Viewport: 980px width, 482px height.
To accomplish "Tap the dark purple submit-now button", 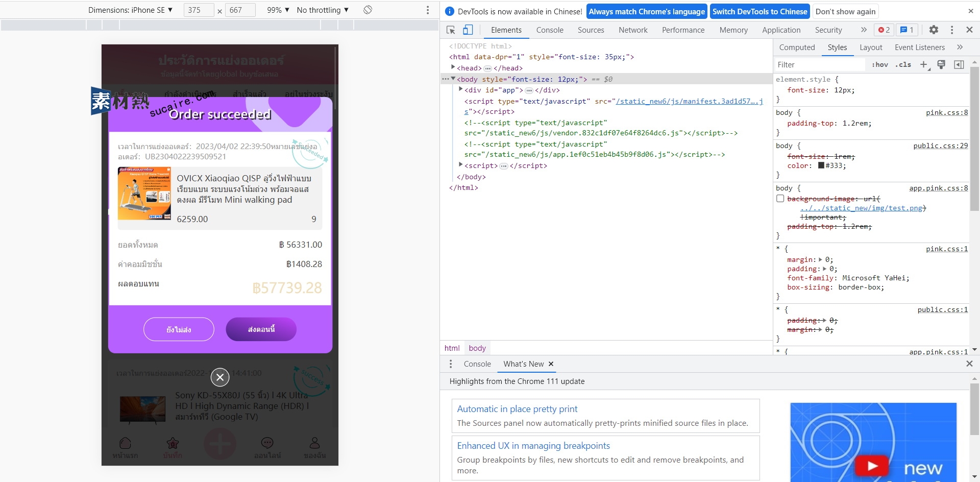I will [x=261, y=329].
